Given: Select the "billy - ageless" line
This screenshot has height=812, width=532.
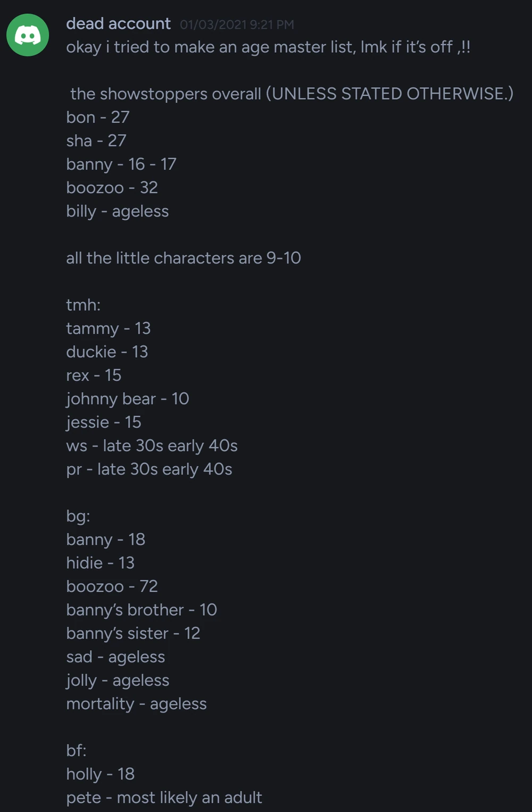Looking at the screenshot, I should click(x=117, y=211).
